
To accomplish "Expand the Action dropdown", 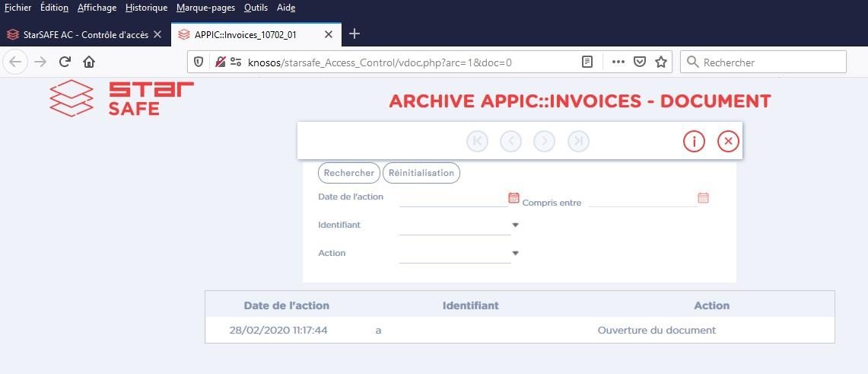I will [x=515, y=254].
